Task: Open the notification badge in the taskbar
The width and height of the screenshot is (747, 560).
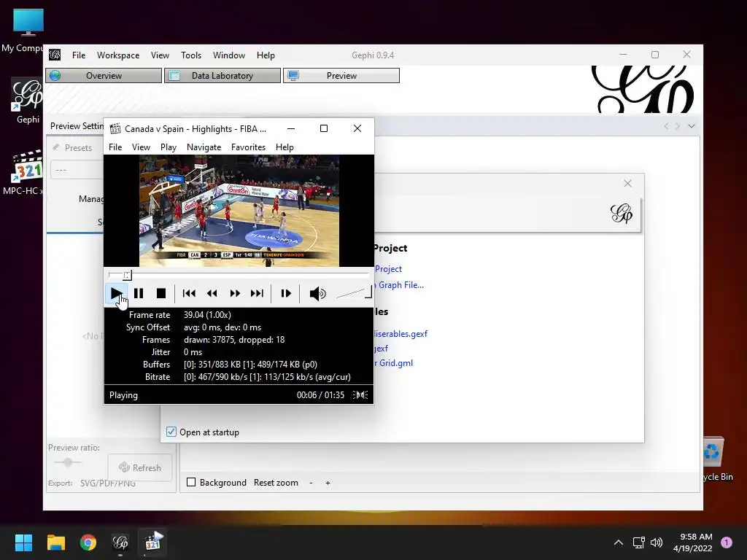Action: click(727, 542)
